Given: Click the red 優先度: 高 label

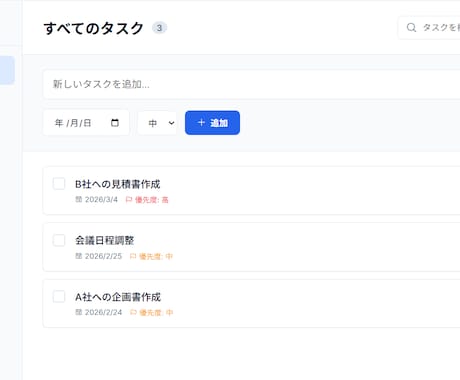Looking at the screenshot, I should tap(147, 200).
